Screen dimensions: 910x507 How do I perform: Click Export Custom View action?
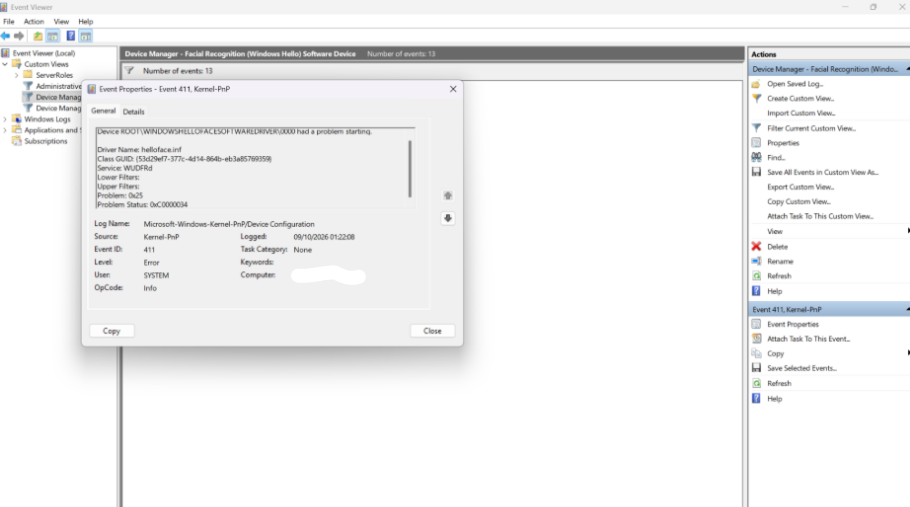[800, 187]
